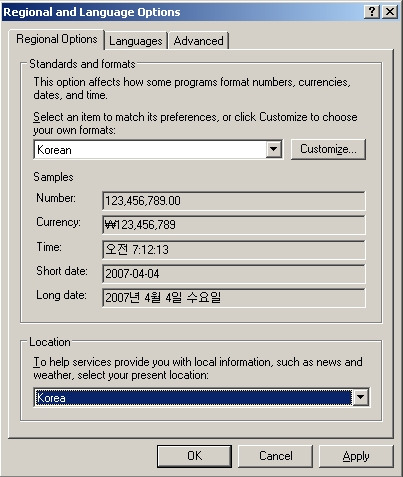Image resolution: width=403 pixels, height=477 pixels.
Task: Close the dialog with the X button
Action: (x=390, y=12)
